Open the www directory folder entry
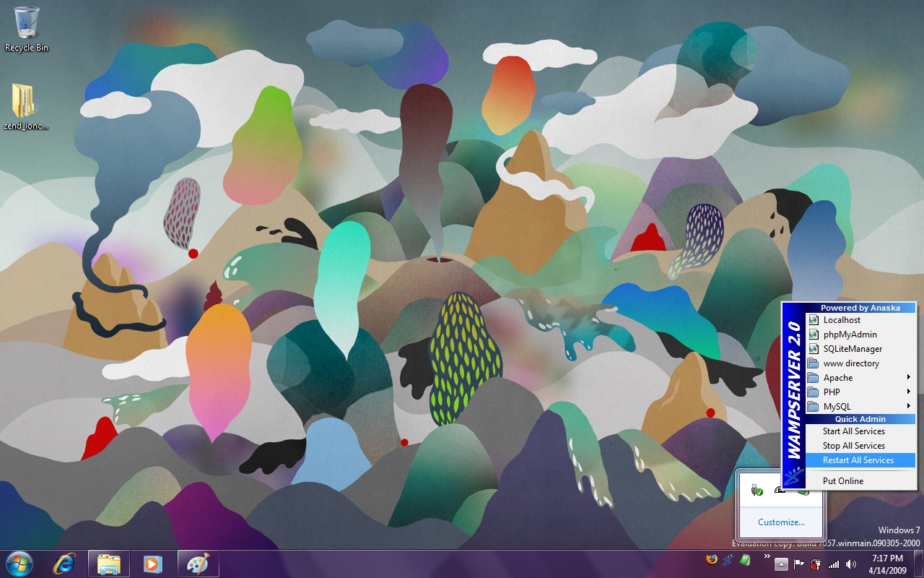This screenshot has height=578, width=924. pyautogui.click(x=850, y=363)
